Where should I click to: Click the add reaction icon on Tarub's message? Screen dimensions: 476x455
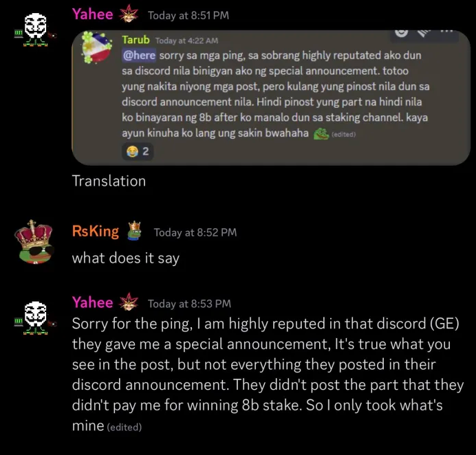click(401, 33)
